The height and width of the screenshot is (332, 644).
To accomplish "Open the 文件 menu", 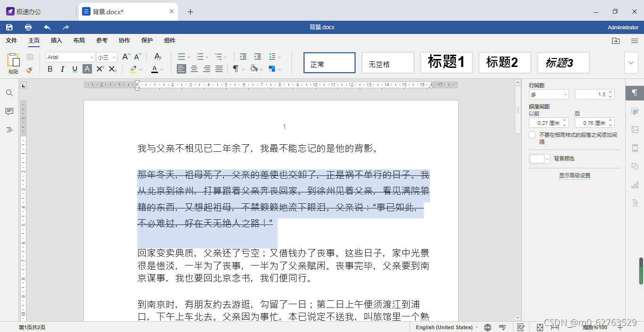I will tap(11, 41).
